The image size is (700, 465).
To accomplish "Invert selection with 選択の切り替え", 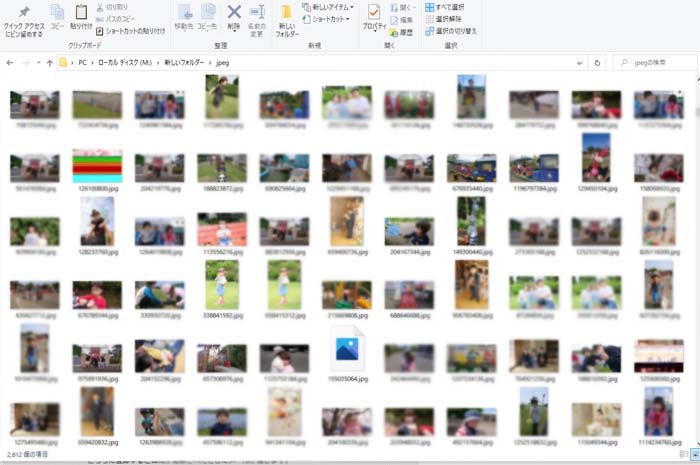I will coord(451,31).
